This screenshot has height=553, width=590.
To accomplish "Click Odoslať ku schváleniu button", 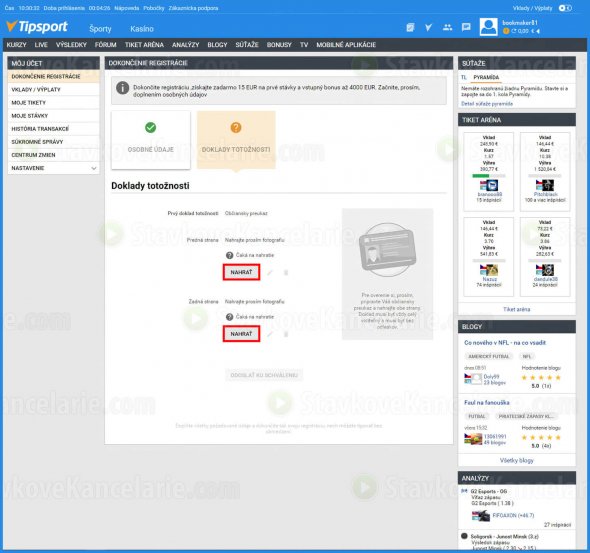I will [x=264, y=375].
